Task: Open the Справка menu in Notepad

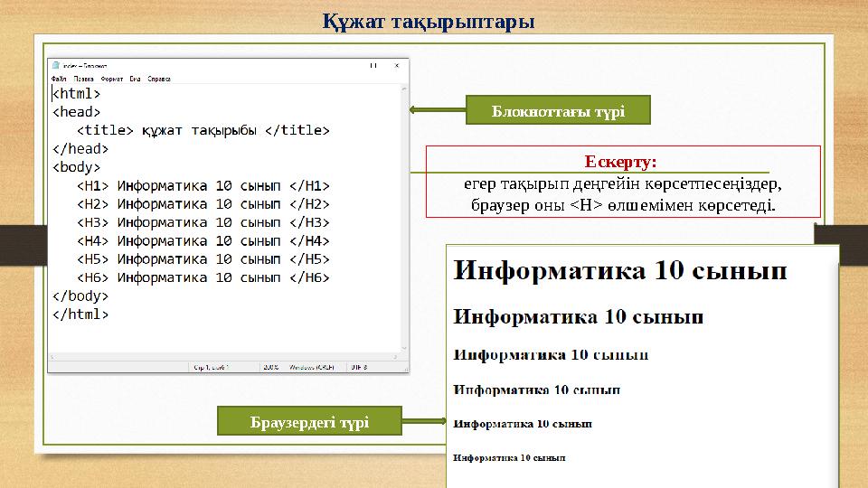Action: tap(159, 79)
